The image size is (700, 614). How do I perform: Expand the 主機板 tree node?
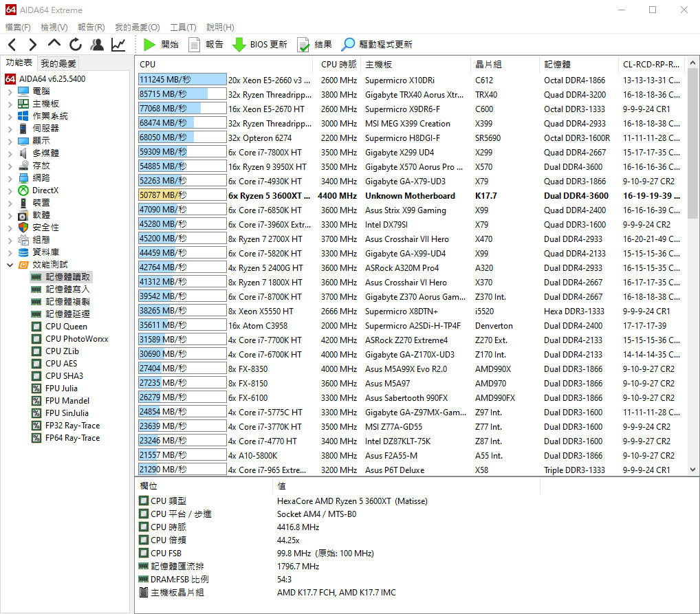[x=10, y=105]
